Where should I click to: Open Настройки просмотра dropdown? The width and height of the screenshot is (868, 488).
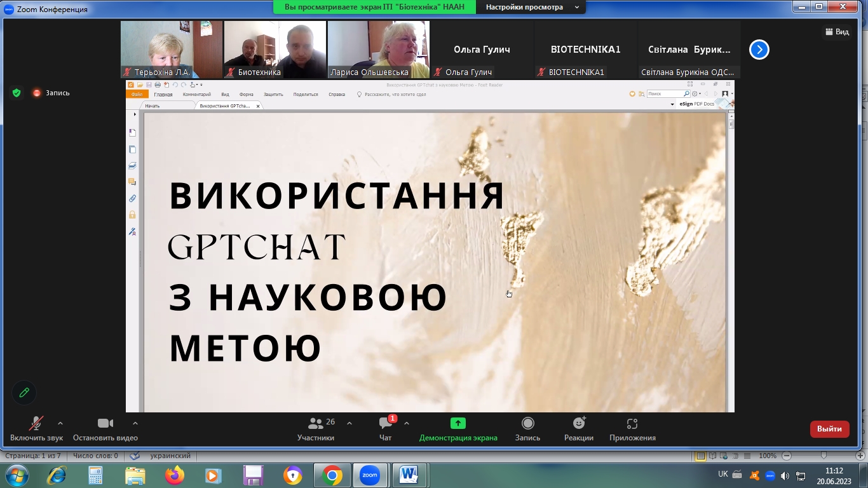point(532,7)
